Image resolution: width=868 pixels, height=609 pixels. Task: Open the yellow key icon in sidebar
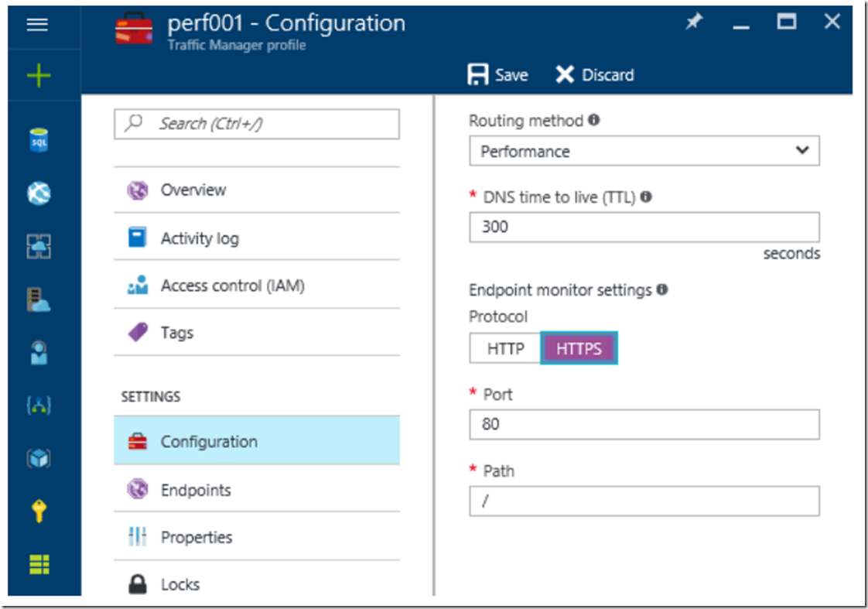click(x=39, y=511)
